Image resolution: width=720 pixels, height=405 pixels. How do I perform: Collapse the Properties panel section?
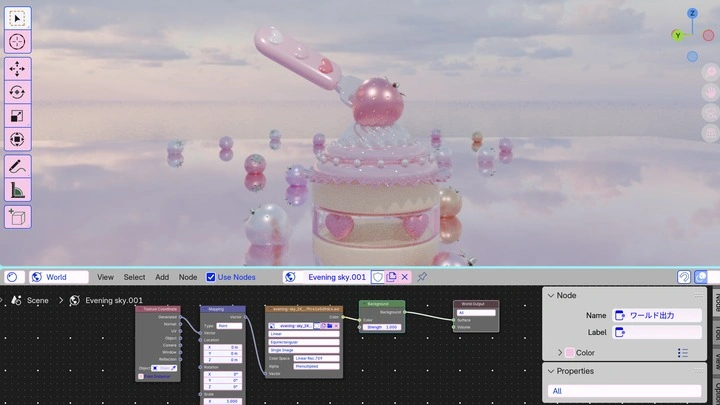pos(551,371)
